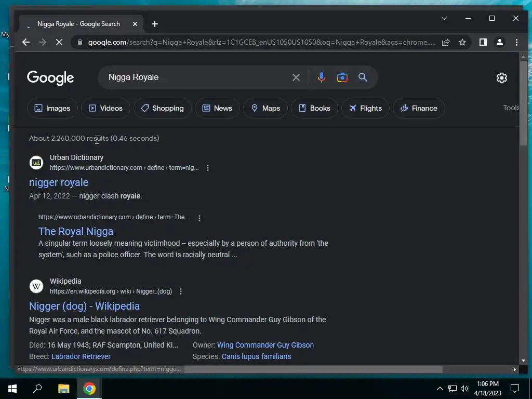Image resolution: width=532 pixels, height=399 pixels.
Task: Click the browser address bar
Action: pyautogui.click(x=261, y=42)
